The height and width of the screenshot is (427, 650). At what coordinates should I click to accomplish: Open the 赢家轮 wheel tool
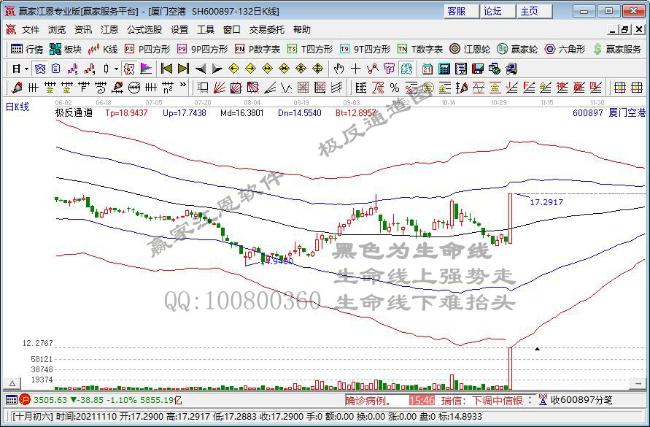pyautogui.click(x=517, y=49)
